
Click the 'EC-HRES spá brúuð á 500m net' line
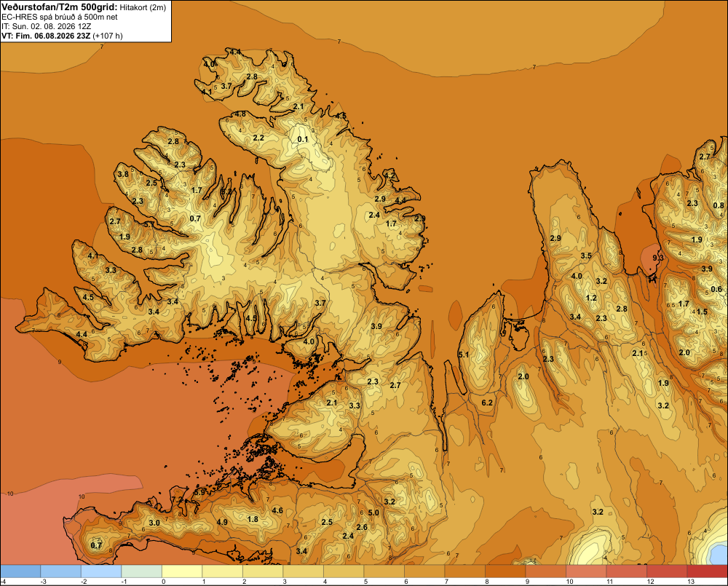60,17
